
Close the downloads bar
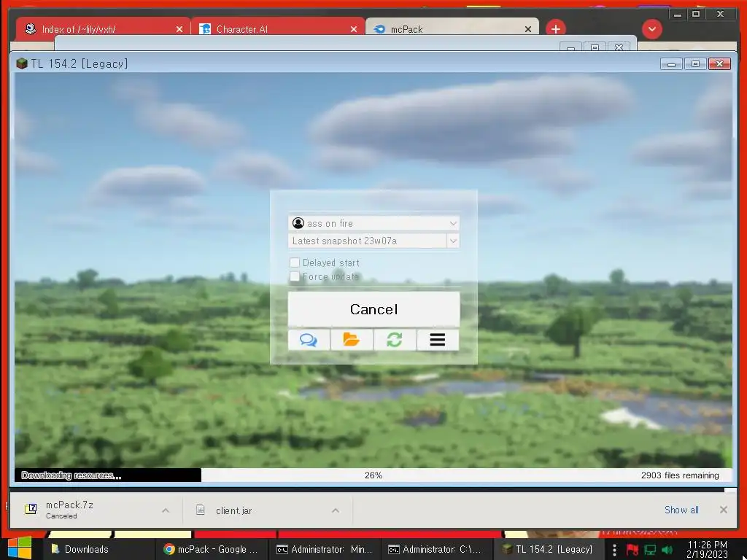(723, 510)
